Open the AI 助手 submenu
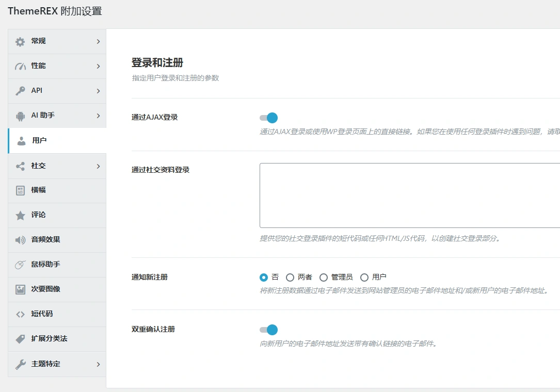Screen dimensions: 560x392 coord(57,116)
